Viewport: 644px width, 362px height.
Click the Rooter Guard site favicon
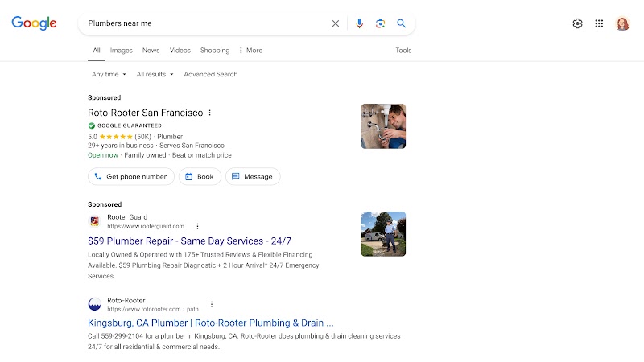tap(95, 221)
